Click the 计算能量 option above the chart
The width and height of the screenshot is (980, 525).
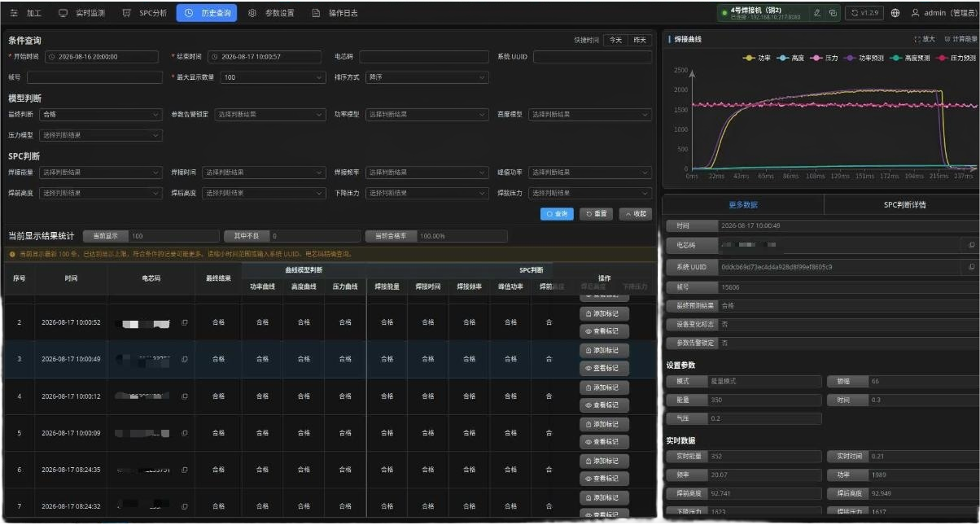(961, 39)
